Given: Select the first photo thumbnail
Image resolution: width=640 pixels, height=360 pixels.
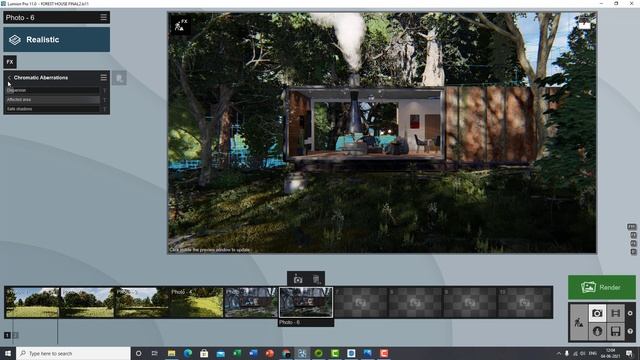Looking at the screenshot, I should (x=32, y=302).
